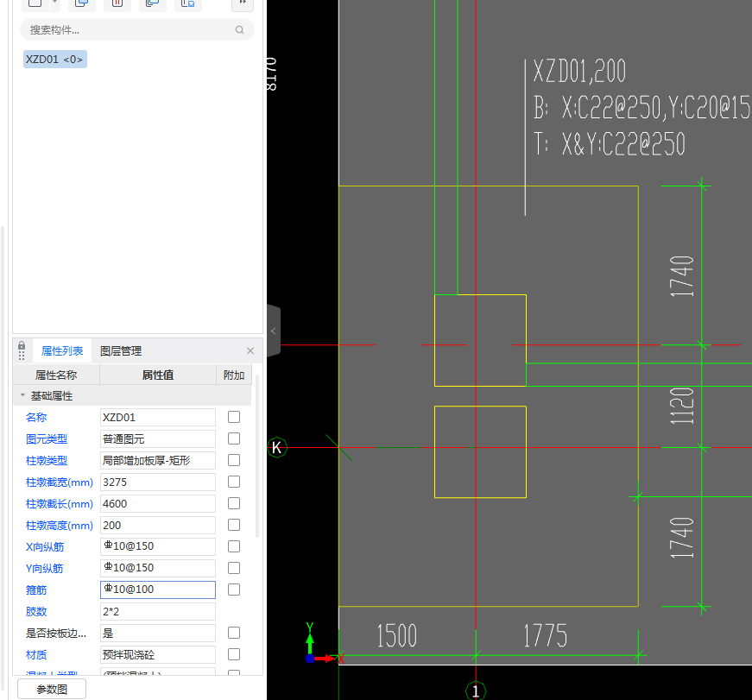This screenshot has height=700, width=752.
Task: Collapse the 基础属性 section
Action: 22,395
